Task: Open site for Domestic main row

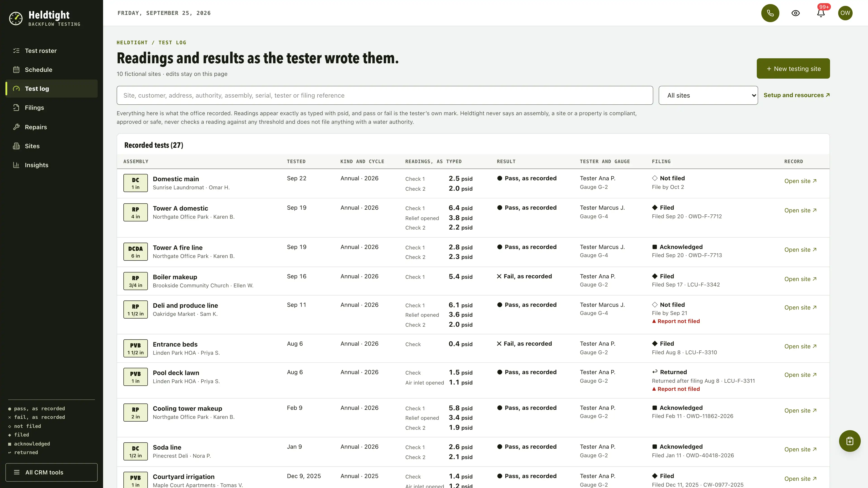Action: pos(800,181)
